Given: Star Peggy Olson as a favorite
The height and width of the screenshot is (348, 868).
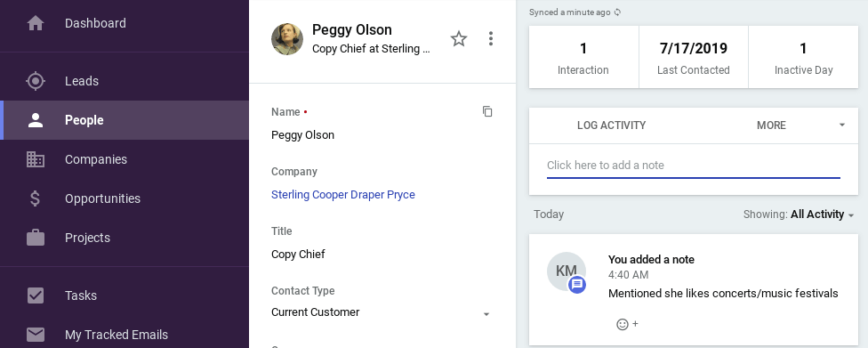Looking at the screenshot, I should tap(458, 39).
